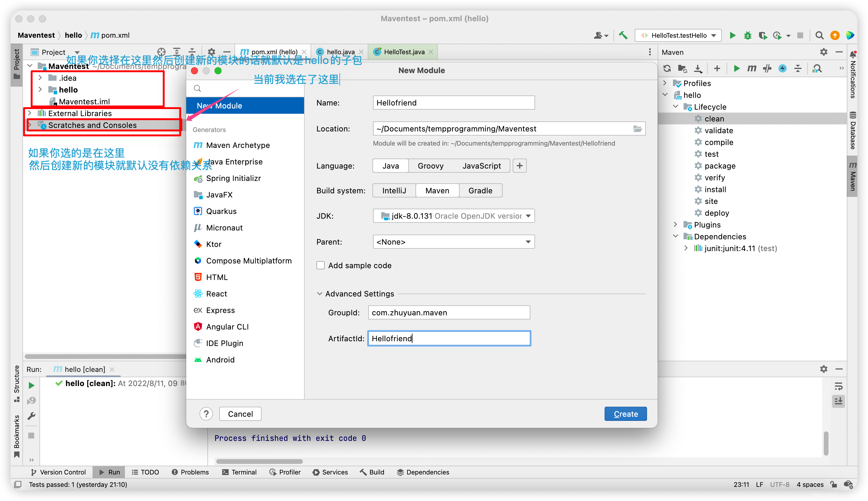Image resolution: width=868 pixels, height=501 pixels.
Task: Select the install lifecycle goal
Action: tap(715, 189)
